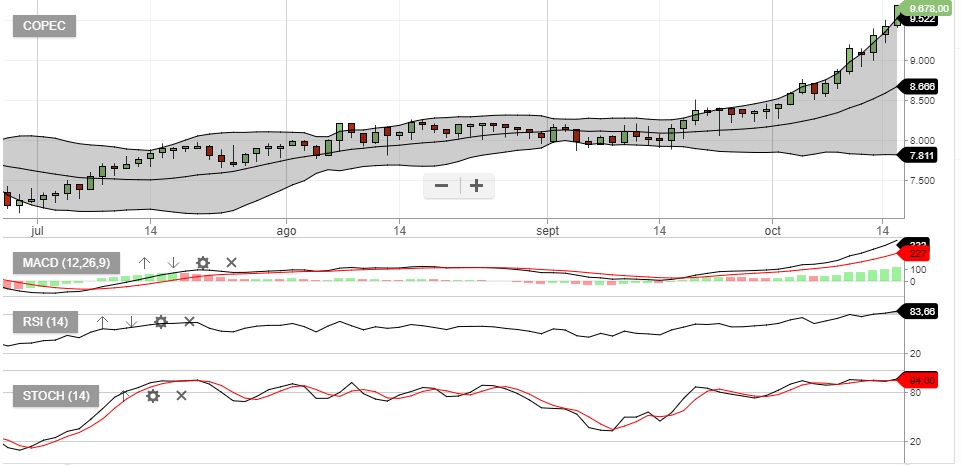Click the MACD (12,26,9) label
Screen dimensions: 961x465
click(66, 263)
